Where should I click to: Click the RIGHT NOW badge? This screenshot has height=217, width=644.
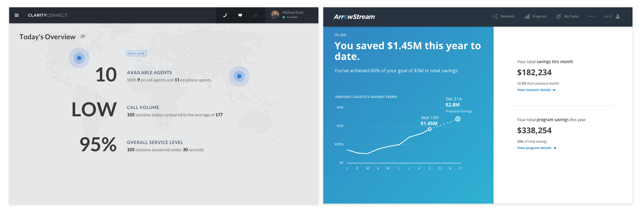coord(136,54)
